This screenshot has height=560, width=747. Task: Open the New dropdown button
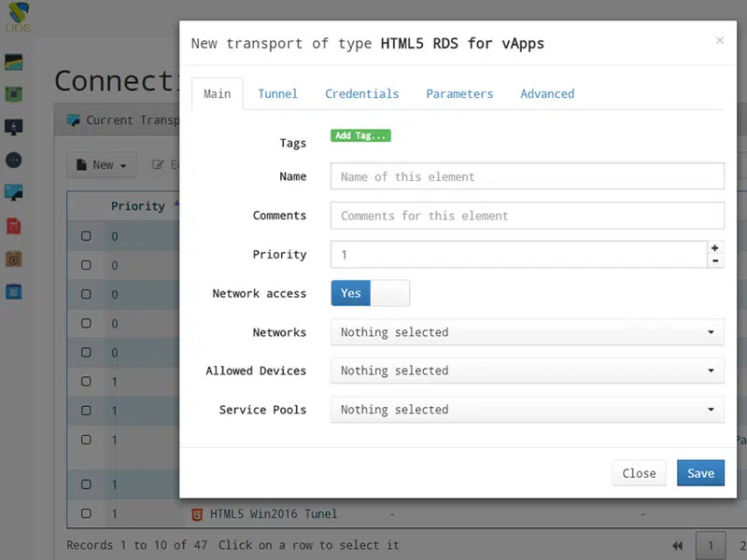pos(102,165)
